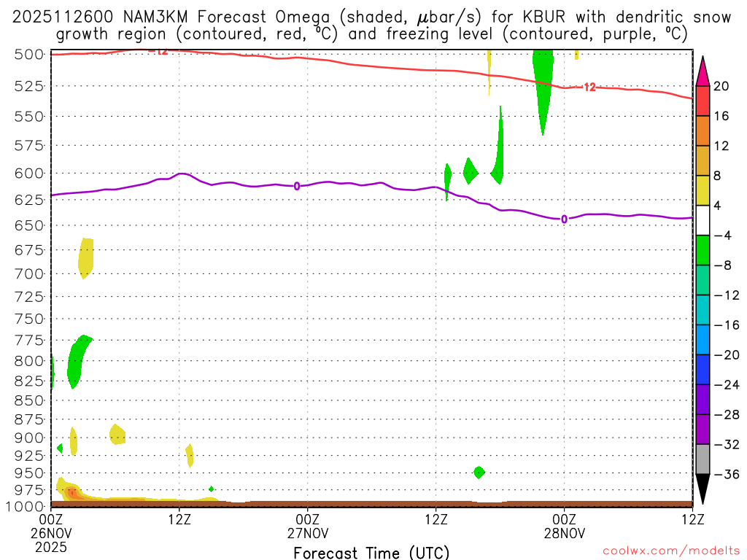Select the gray -36 to -32 colorbar swatch

click(703, 459)
